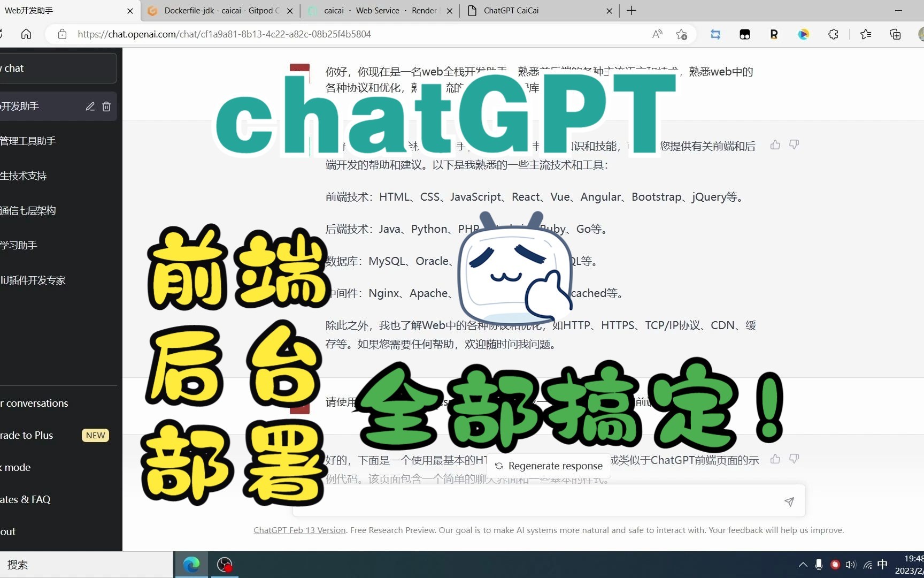Open OBS Studio from taskbar
Viewport: 924px width, 578px height.
(x=225, y=565)
